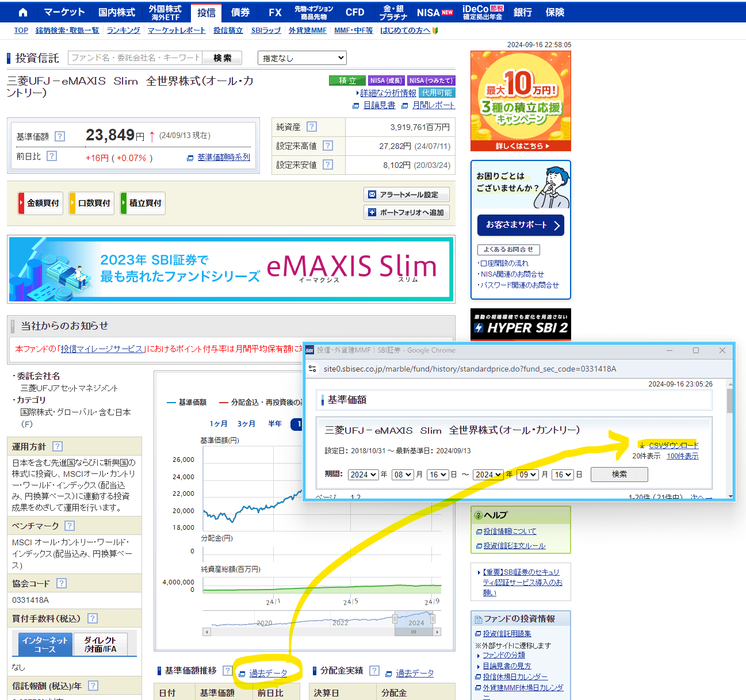Open 月間レポート link

pos(434,105)
